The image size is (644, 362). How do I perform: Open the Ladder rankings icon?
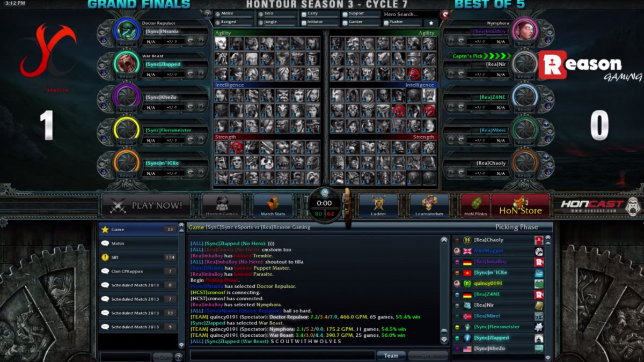pyautogui.click(x=378, y=206)
